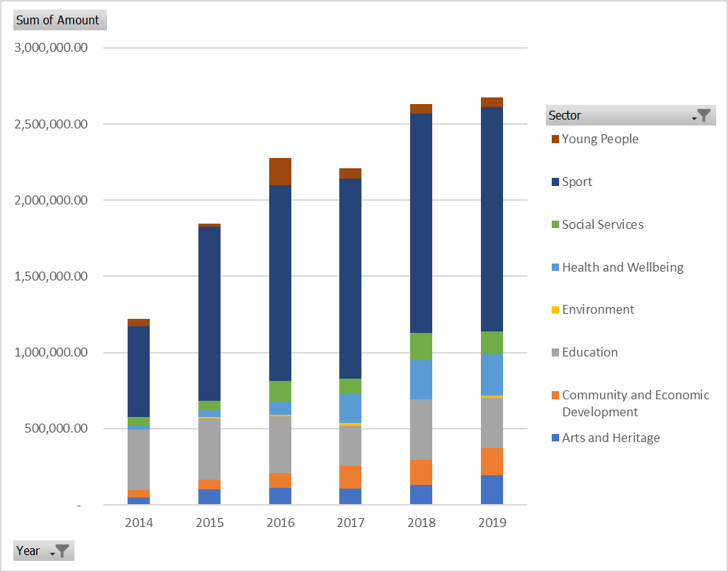The height and width of the screenshot is (572, 728).
Task: Select the Education segment of the 2014 bar
Action: pyautogui.click(x=139, y=460)
